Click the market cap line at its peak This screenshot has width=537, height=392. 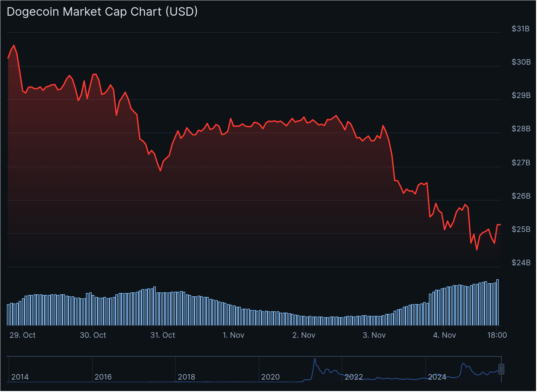pyautogui.click(x=13, y=46)
